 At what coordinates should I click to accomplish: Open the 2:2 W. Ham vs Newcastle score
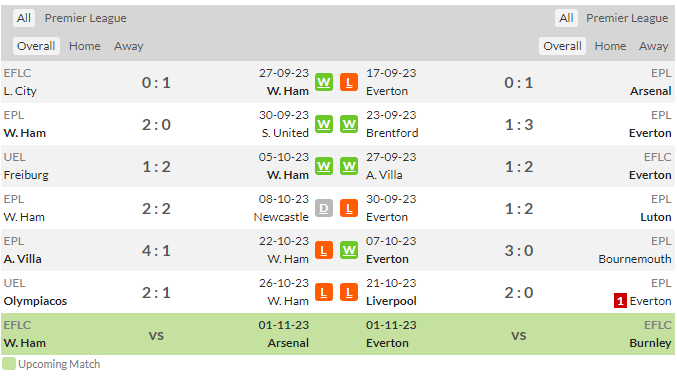[156, 208]
